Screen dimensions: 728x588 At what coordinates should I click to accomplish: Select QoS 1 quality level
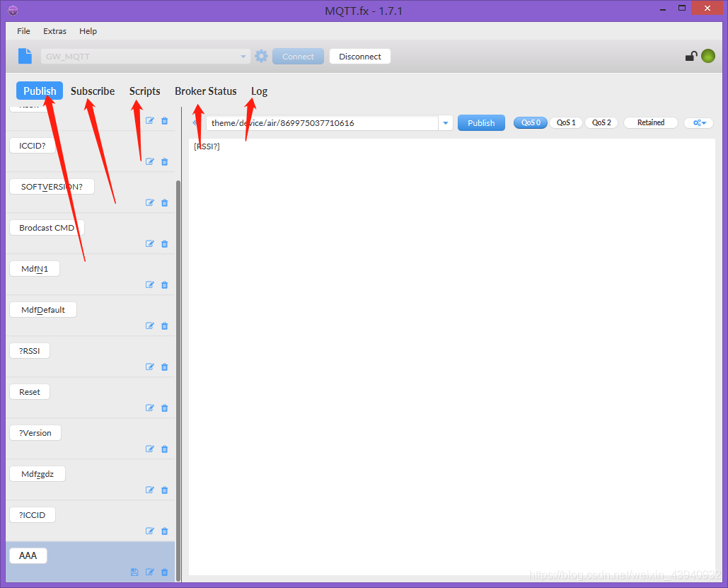(566, 122)
